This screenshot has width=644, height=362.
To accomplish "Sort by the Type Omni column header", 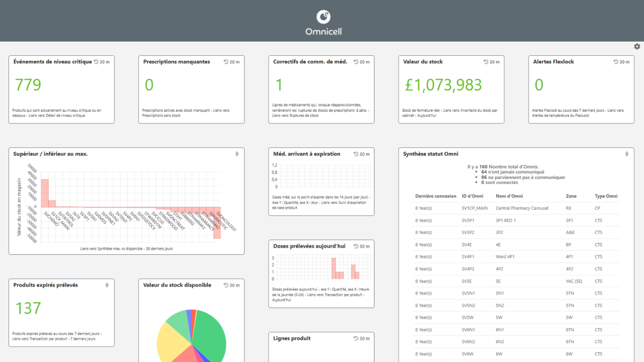I will click(x=606, y=196).
